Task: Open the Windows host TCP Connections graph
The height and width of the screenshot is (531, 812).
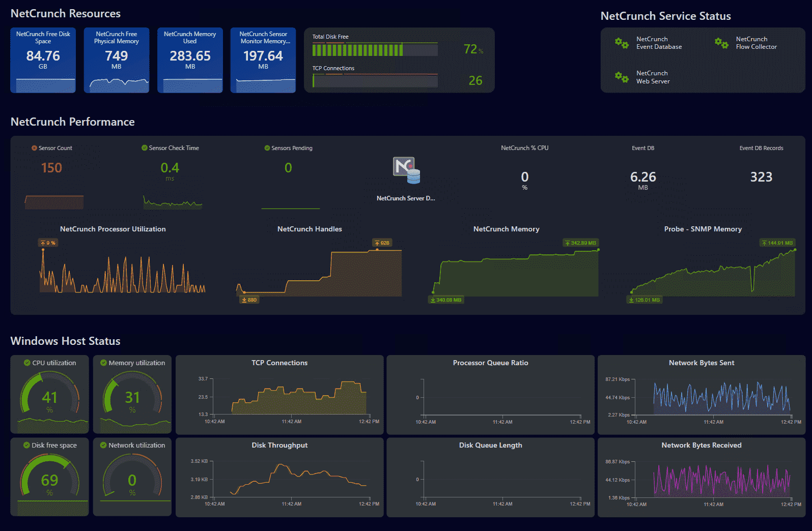Action: coord(279,395)
